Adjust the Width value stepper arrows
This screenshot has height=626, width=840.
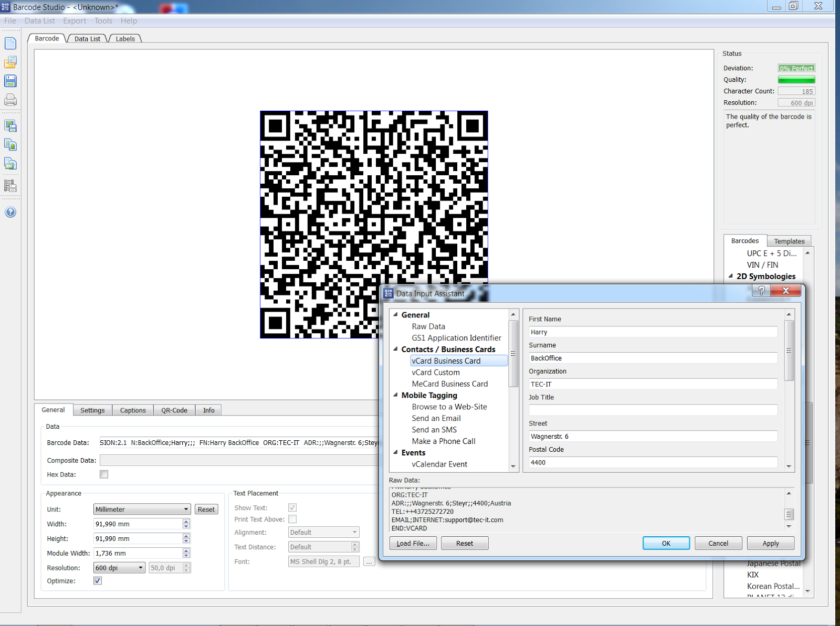[x=186, y=524]
